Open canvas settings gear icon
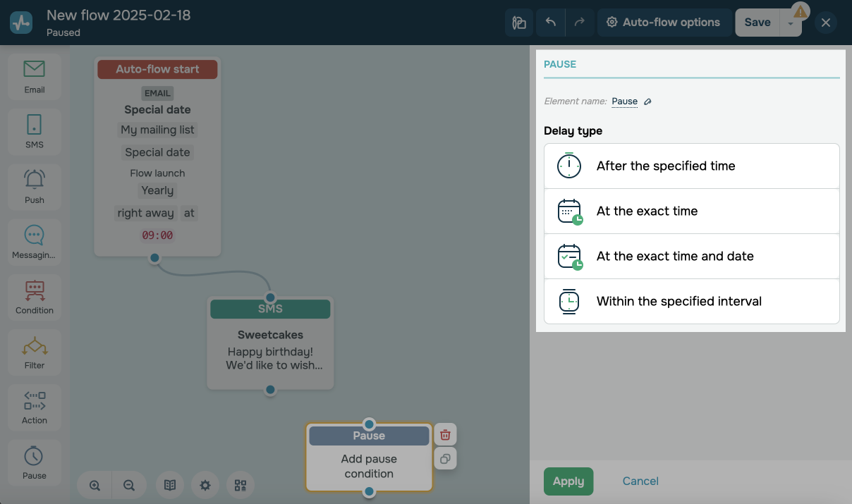 205,485
